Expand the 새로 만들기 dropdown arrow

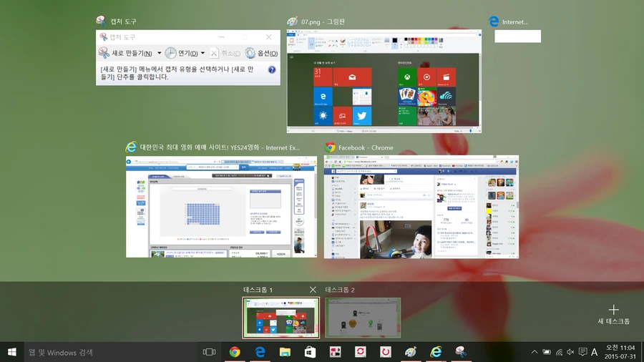(160, 53)
